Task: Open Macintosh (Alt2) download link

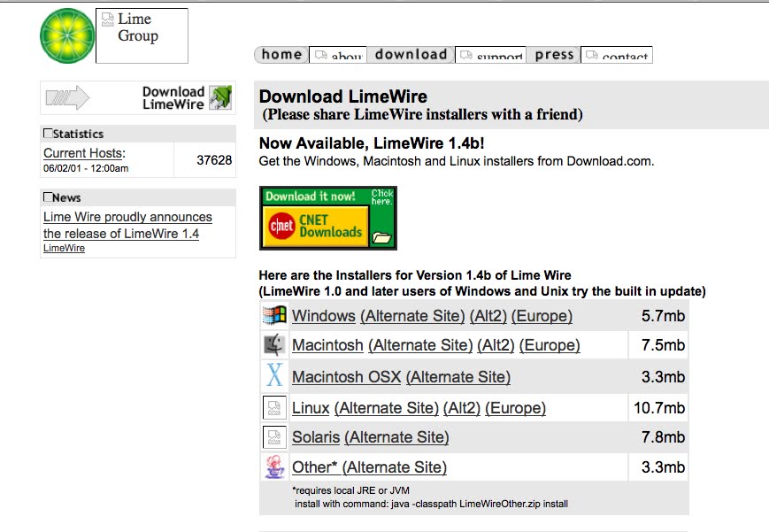Action: tap(496, 345)
